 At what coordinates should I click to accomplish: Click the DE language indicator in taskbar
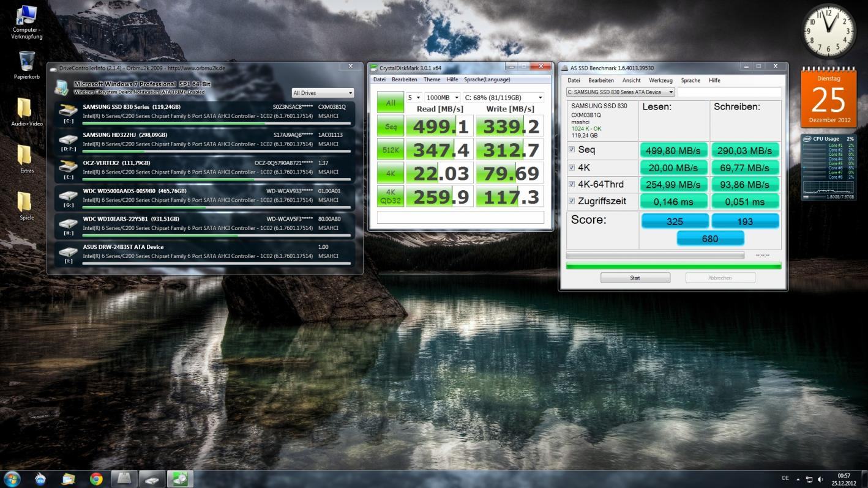tap(785, 478)
